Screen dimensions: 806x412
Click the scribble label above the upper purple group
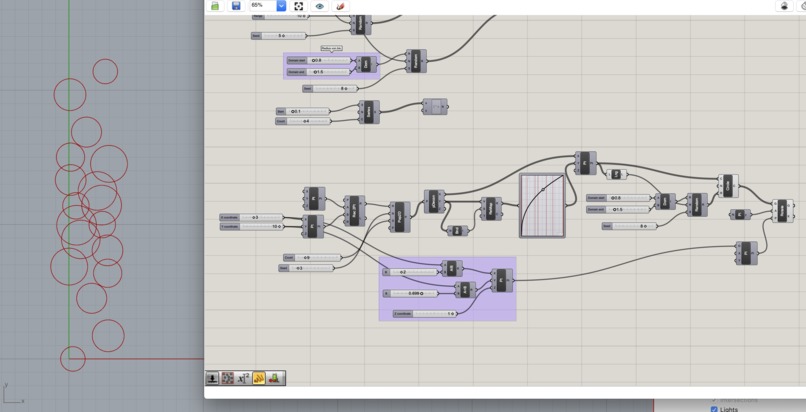click(x=332, y=48)
